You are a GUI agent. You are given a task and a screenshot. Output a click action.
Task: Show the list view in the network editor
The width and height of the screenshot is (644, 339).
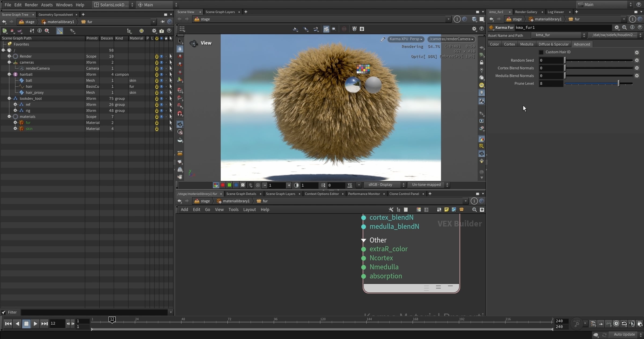(406, 210)
